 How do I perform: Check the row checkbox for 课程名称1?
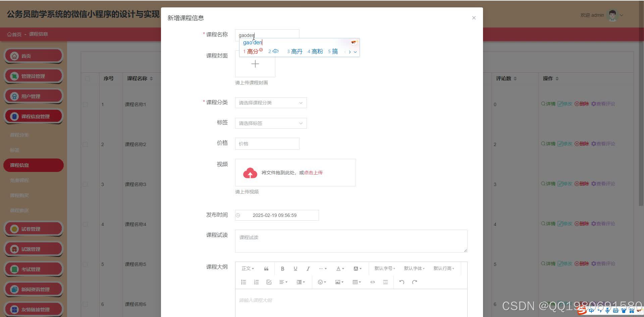[x=85, y=104]
